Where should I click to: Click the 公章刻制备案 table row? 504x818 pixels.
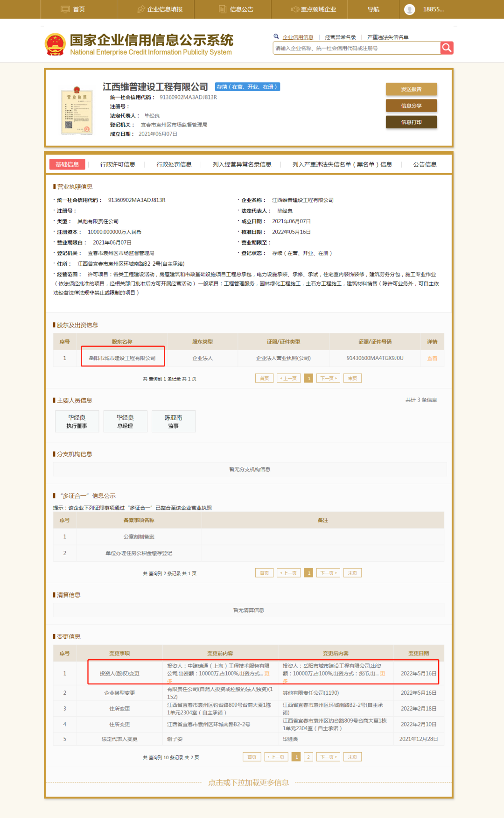coord(249,536)
